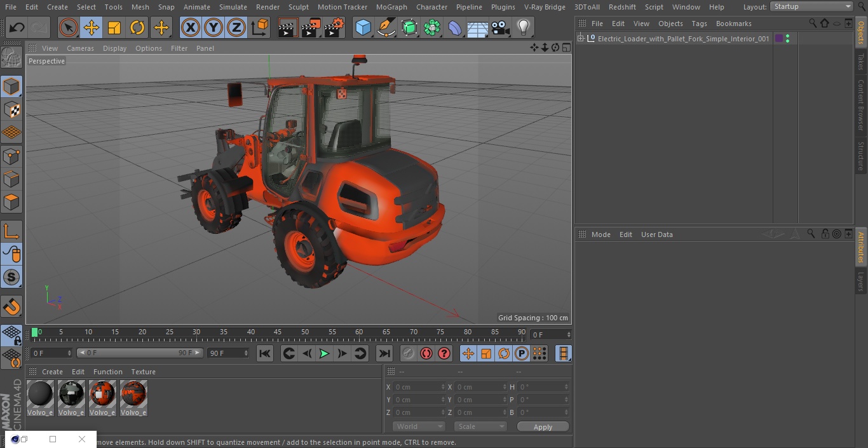The height and width of the screenshot is (448, 868).
Task: Click the X position 0 cm field
Action: 419,387
